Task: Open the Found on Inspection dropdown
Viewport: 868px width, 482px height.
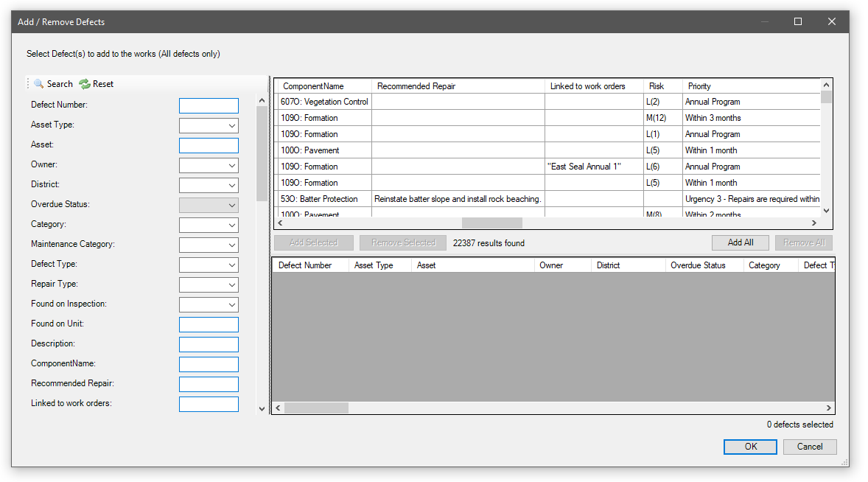Action: click(x=232, y=305)
